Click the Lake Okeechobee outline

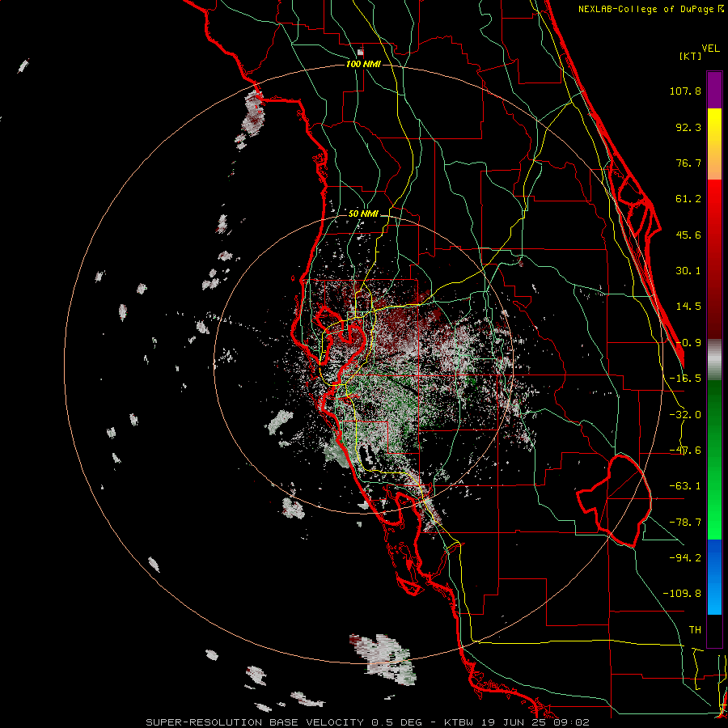[x=614, y=500]
